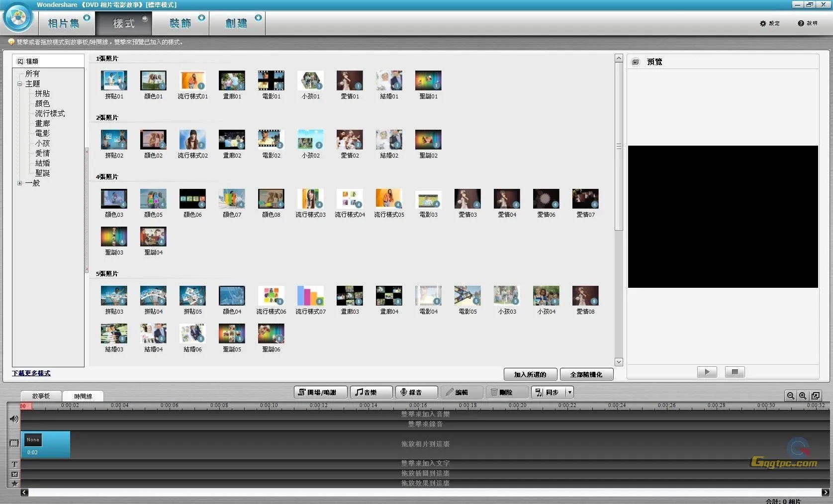Image resolution: width=833 pixels, height=504 pixels.
Task: Click the 下載更多樣式 link
Action: pos(31,373)
